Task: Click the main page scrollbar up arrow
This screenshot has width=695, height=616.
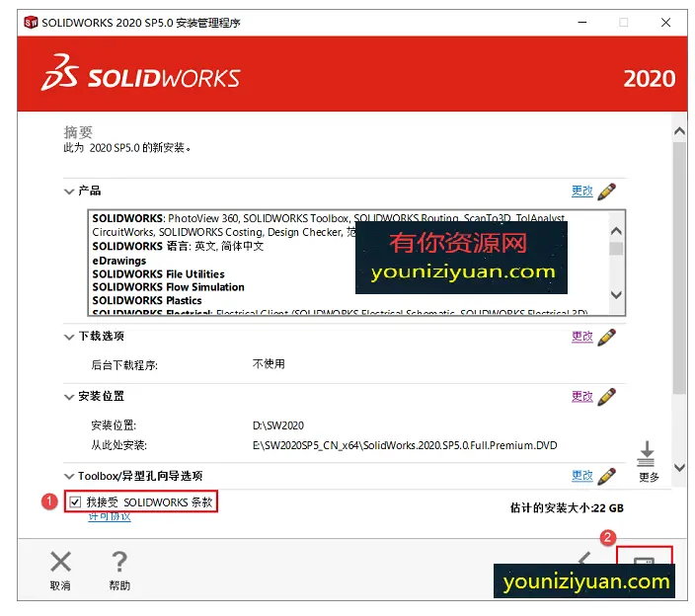Action: pyautogui.click(x=679, y=130)
